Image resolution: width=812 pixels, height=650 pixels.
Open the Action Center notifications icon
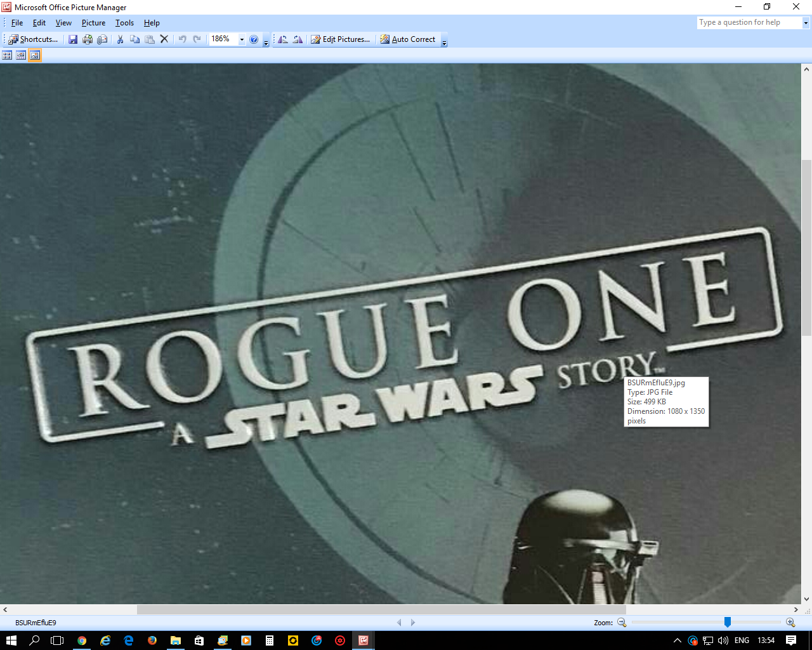[x=791, y=640]
